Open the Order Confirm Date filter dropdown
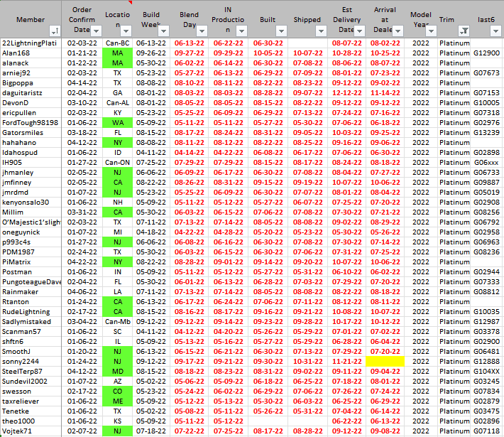504x437 pixels. (x=94, y=31)
